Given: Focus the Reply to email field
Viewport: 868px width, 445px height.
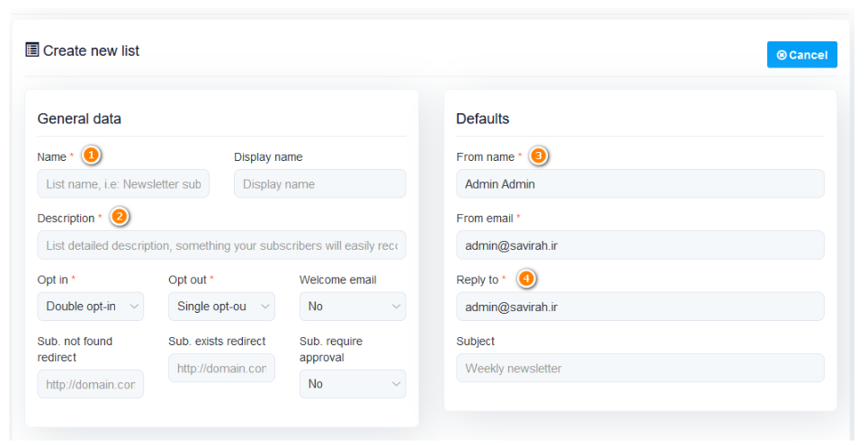Looking at the screenshot, I should click(640, 307).
